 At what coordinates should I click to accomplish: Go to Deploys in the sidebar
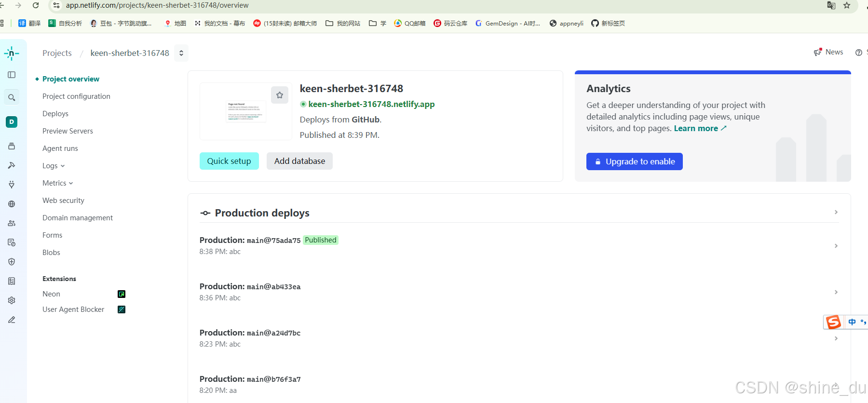tap(55, 114)
